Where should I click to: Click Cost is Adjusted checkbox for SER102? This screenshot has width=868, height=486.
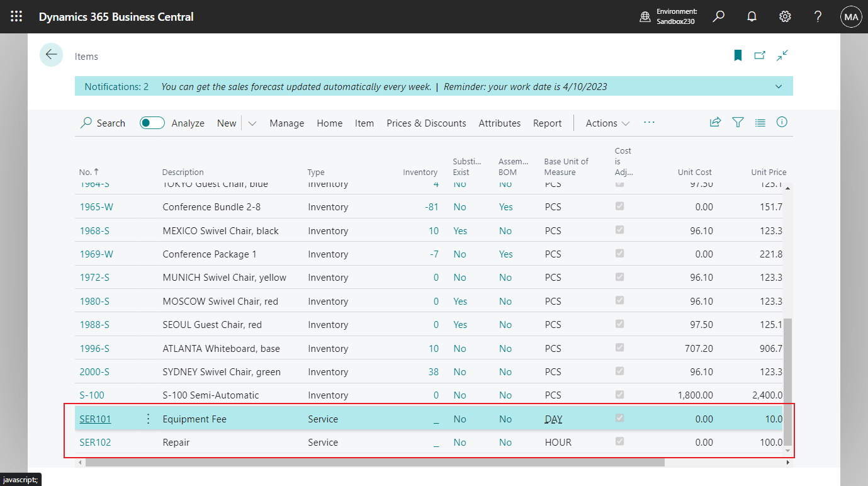pyautogui.click(x=619, y=442)
